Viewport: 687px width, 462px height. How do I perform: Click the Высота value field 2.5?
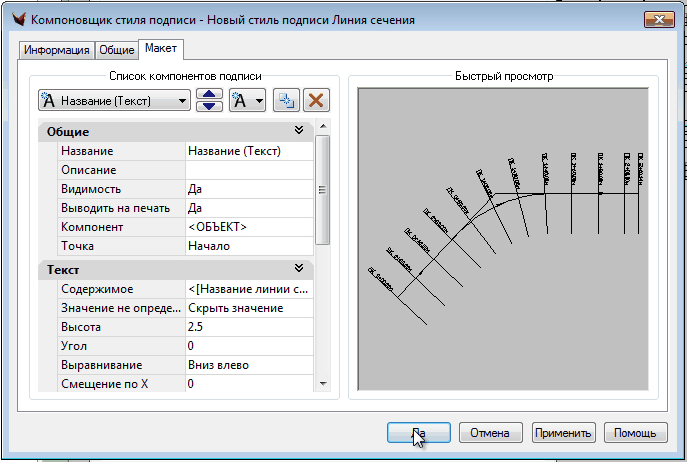pos(248,327)
